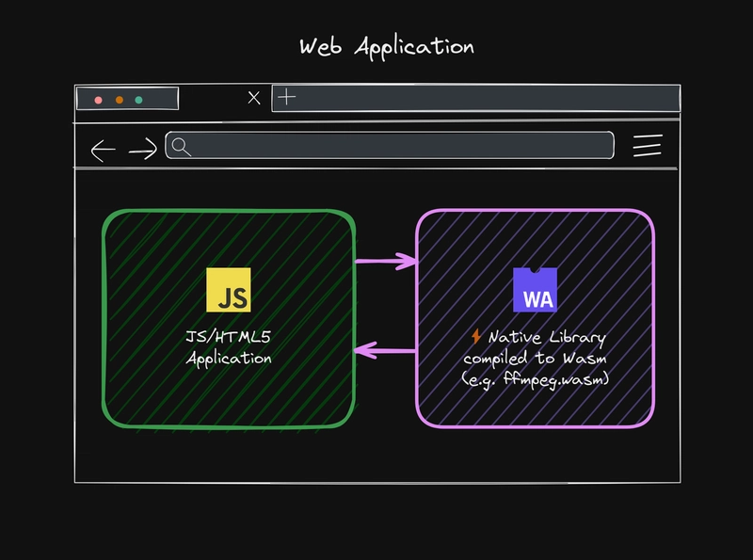Click the plus icon to add a new tab
Screen dimensions: 753x560
287,97
